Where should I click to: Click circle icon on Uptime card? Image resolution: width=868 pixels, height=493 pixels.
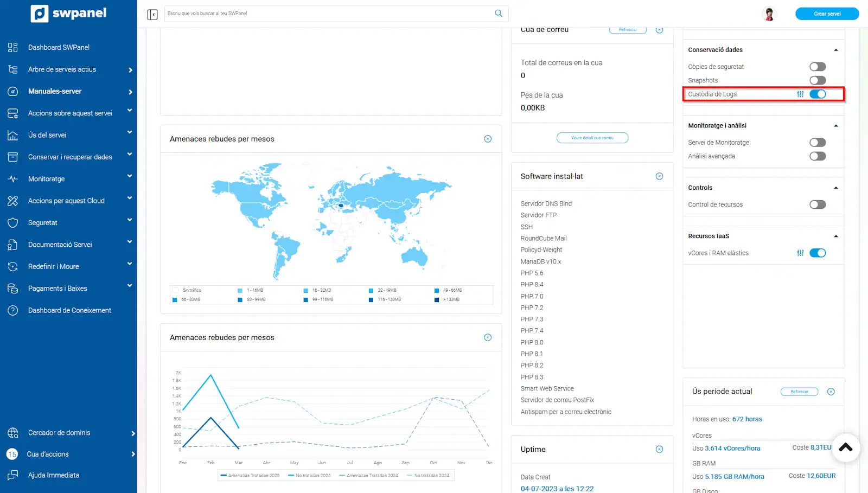click(x=659, y=449)
